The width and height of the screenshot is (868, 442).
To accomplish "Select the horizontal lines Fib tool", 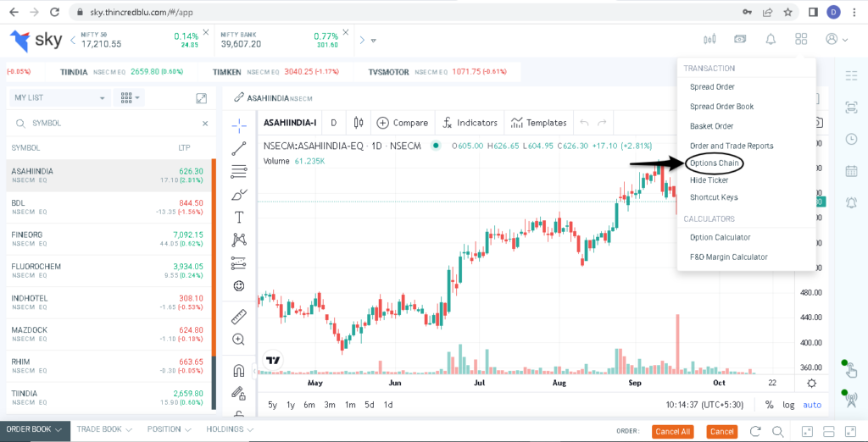I will click(x=239, y=172).
